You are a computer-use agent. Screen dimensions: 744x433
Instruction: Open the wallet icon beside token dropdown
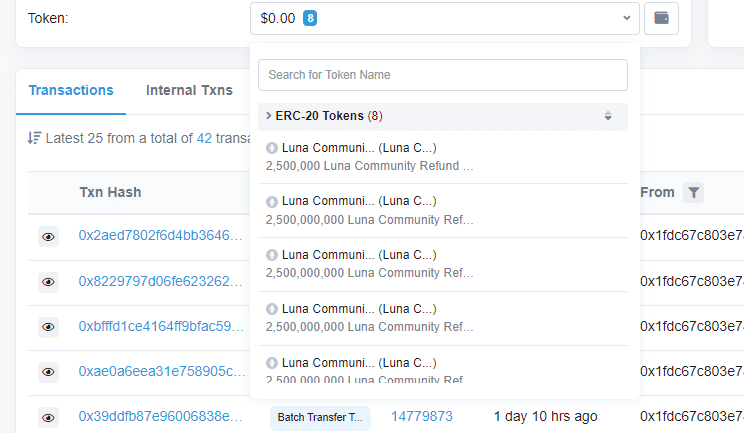pos(661,18)
